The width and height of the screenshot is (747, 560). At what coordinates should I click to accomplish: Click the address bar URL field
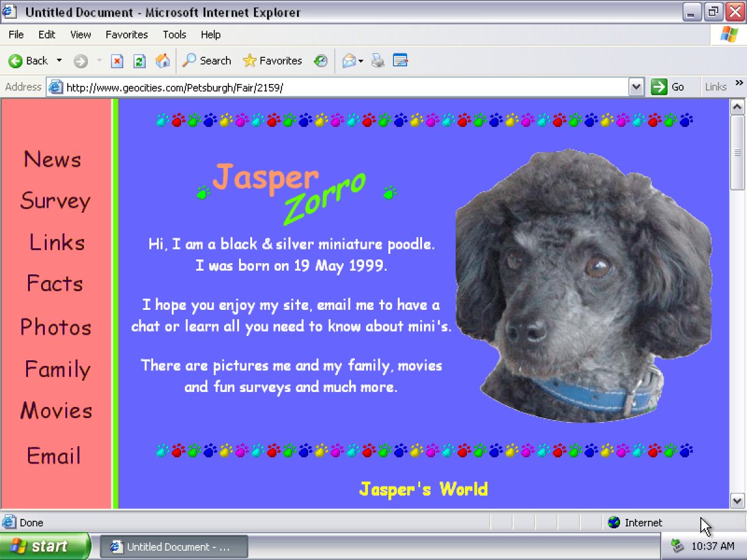pyautogui.click(x=345, y=88)
